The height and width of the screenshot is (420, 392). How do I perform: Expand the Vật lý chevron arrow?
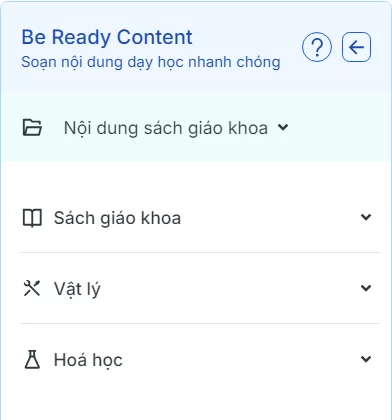click(x=366, y=288)
